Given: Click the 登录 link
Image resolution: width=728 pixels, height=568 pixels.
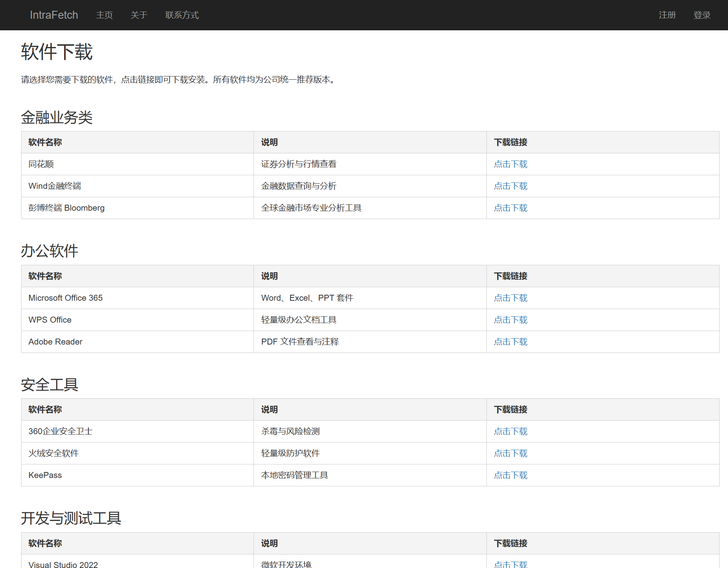Looking at the screenshot, I should (702, 15).
